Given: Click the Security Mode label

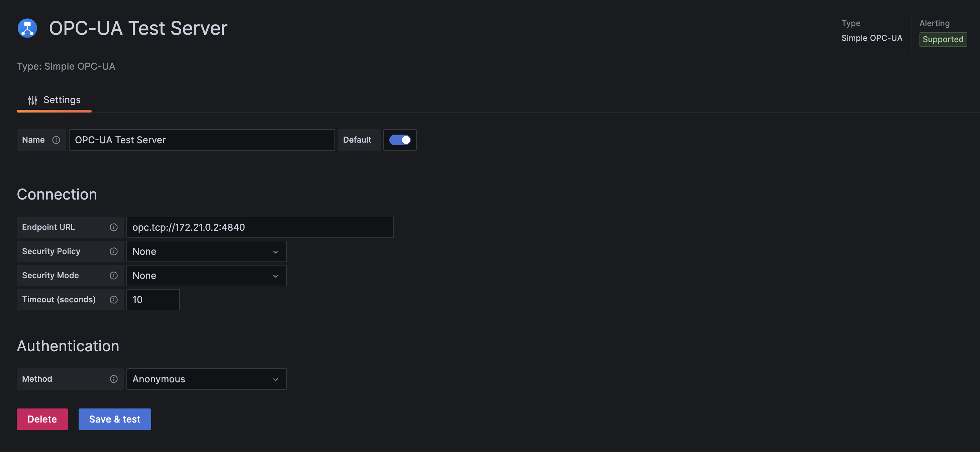Looking at the screenshot, I should [x=50, y=276].
